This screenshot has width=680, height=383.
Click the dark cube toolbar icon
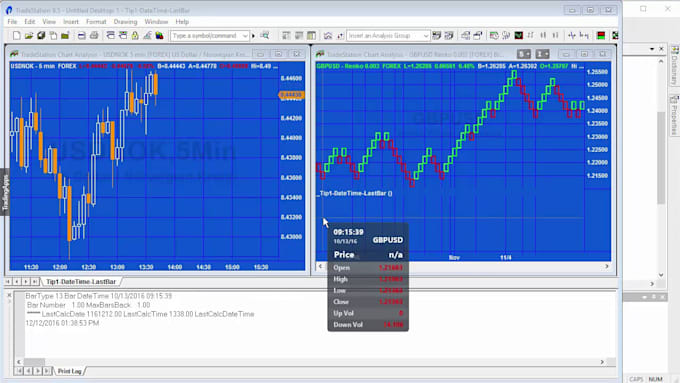pos(41,36)
